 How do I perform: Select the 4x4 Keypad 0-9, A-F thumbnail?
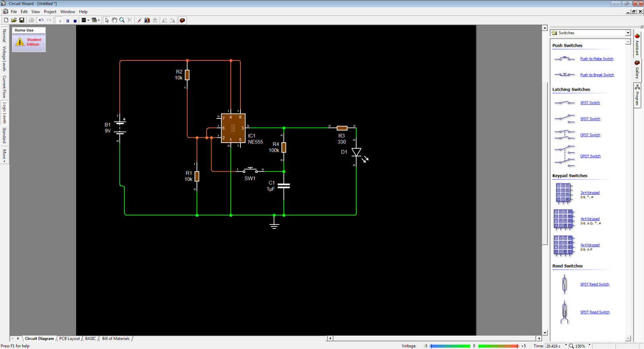563,246
